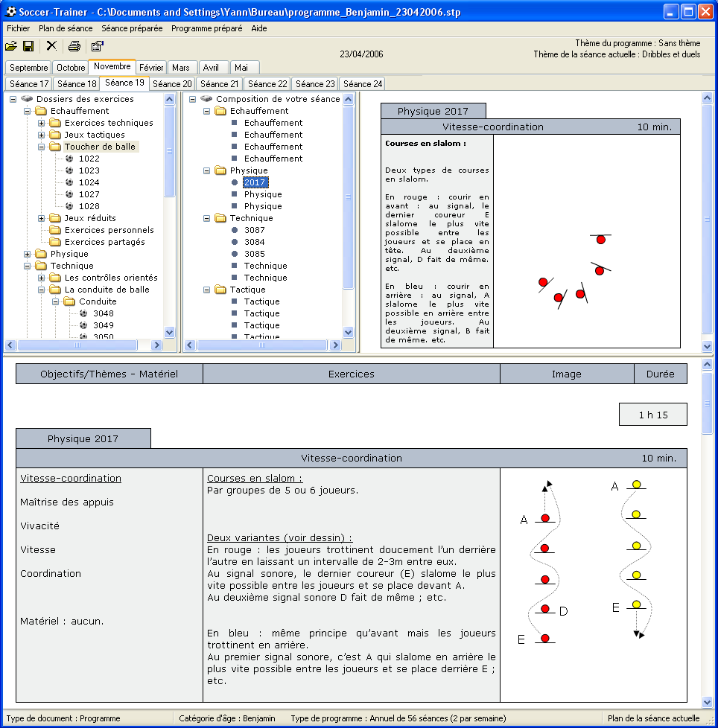Collapse the Toucher de balle folder node
This screenshot has width=718, height=728.
41,147
